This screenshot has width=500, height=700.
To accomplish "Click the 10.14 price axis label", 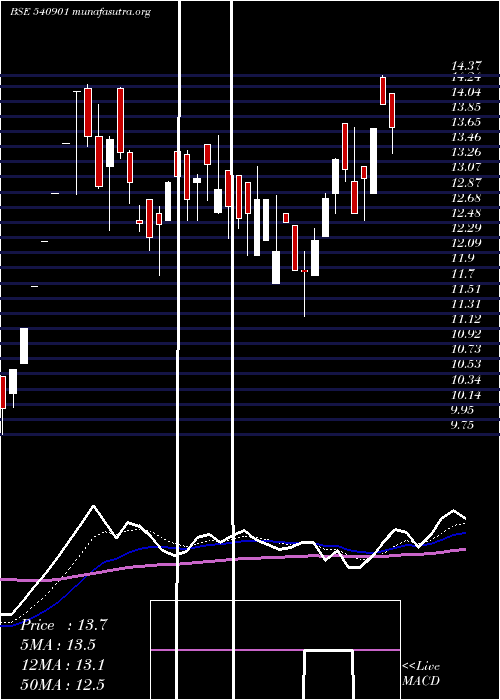I will pyautogui.click(x=467, y=395).
